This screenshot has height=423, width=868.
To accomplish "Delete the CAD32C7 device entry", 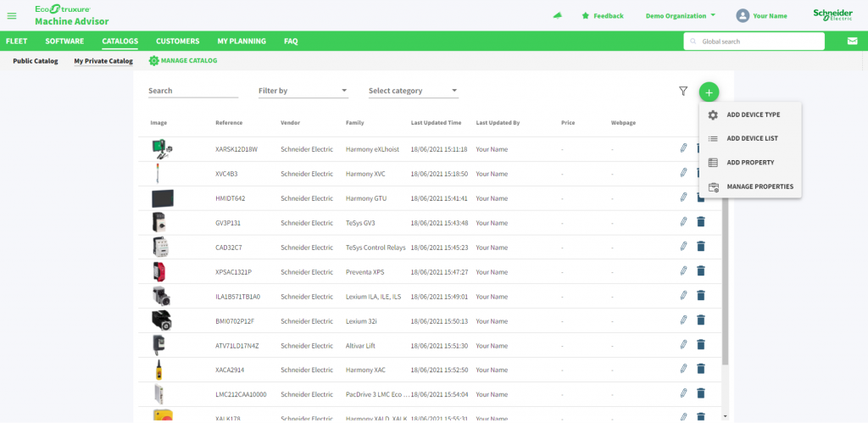I will [701, 246].
